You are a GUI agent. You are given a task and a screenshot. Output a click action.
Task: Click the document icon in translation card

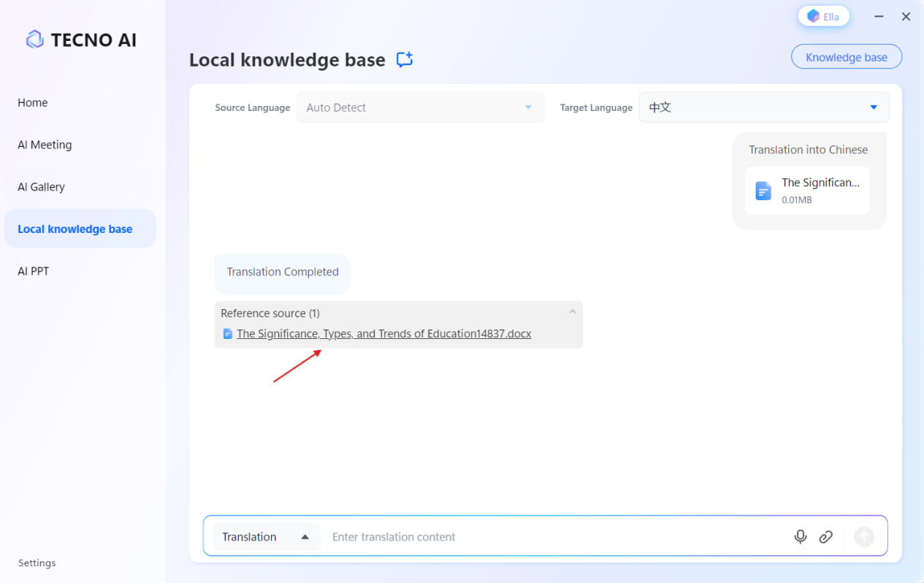(763, 191)
